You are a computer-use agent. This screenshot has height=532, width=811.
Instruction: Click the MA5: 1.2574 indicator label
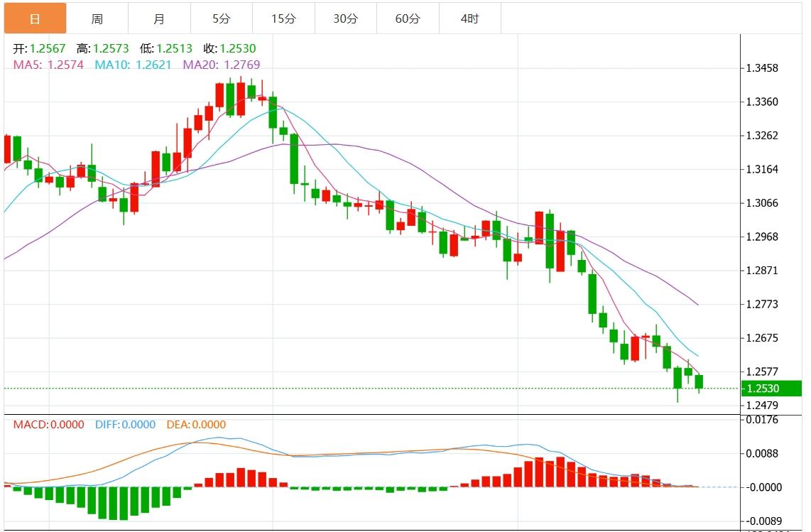(x=48, y=65)
